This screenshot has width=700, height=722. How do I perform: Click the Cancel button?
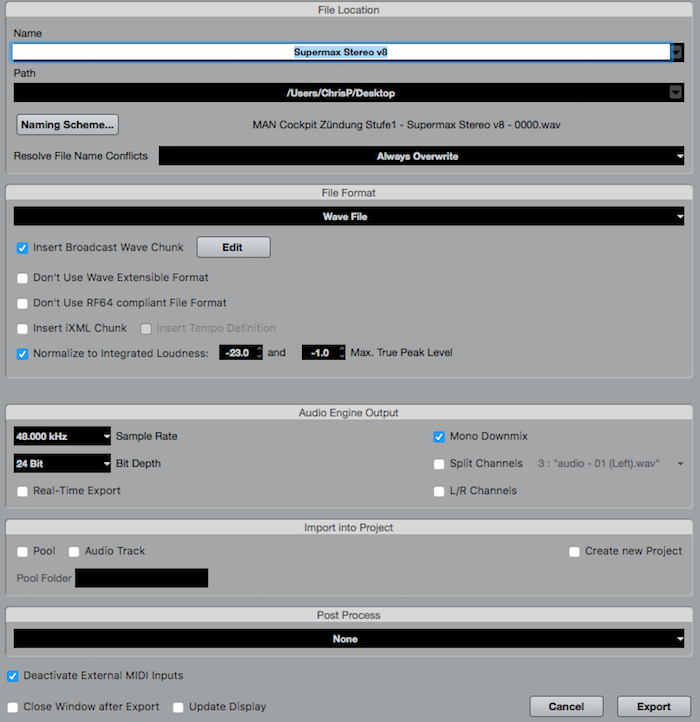point(566,706)
